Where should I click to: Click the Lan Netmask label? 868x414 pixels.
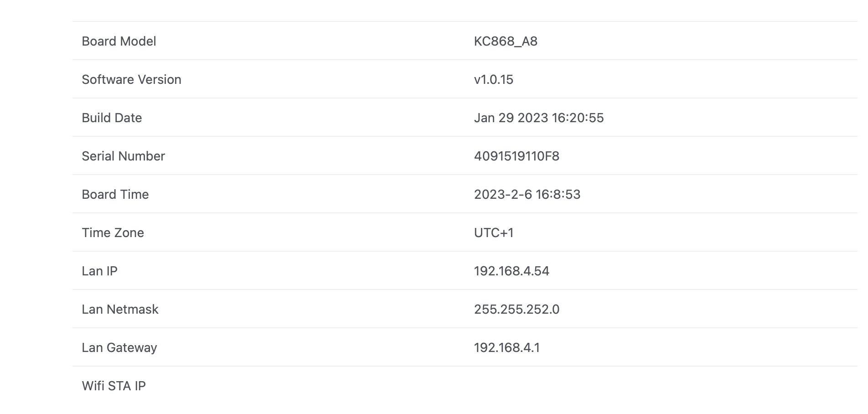120,310
